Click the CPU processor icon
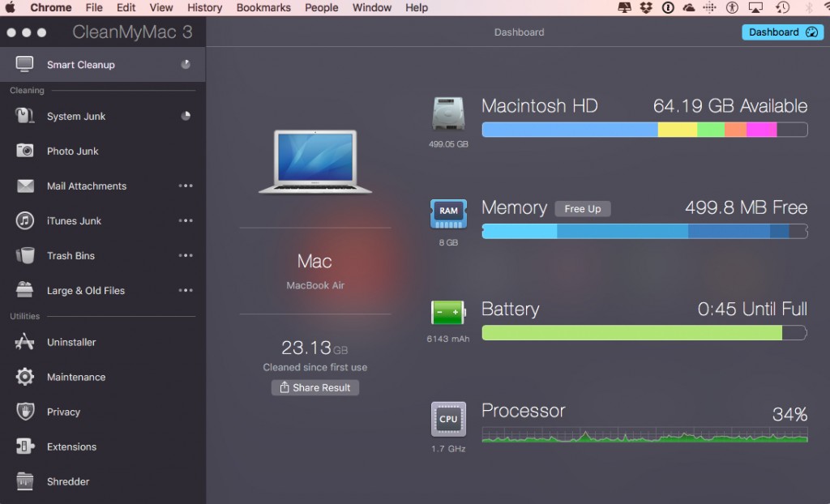The width and height of the screenshot is (830, 504). coord(447,419)
